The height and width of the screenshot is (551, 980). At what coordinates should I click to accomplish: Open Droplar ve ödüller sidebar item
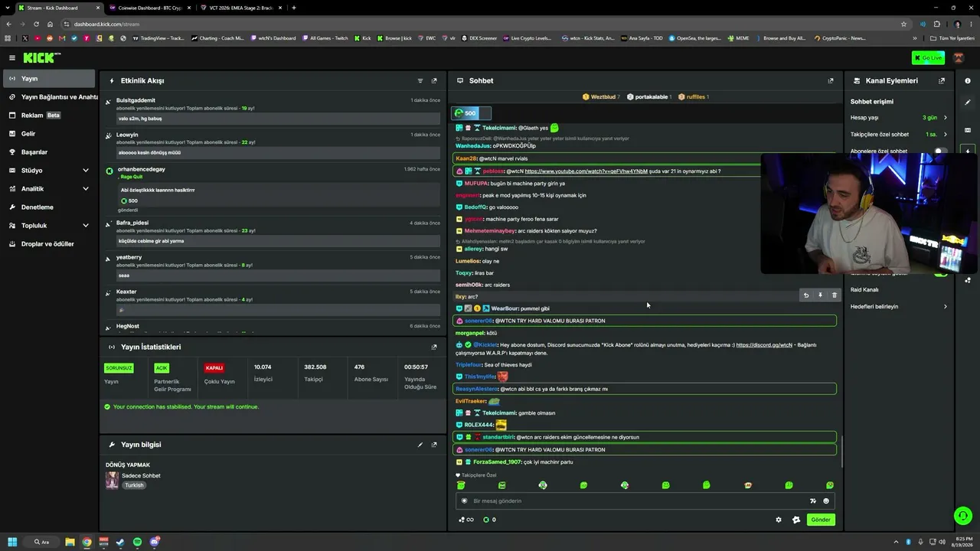point(47,243)
